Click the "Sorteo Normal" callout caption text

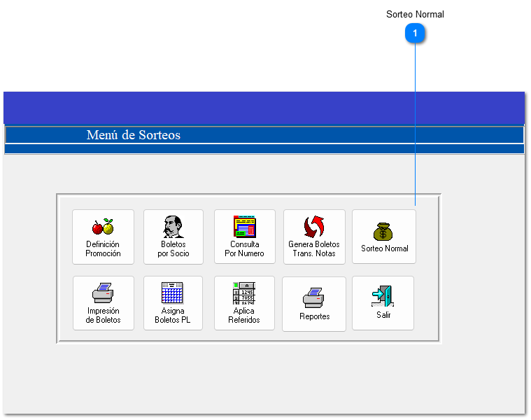[x=415, y=14]
